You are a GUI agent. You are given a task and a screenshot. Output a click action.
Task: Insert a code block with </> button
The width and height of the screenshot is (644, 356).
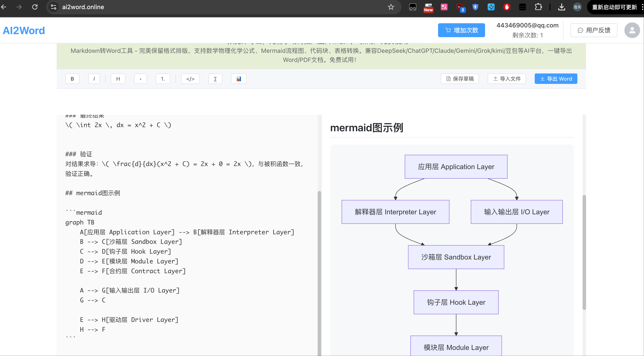click(190, 79)
